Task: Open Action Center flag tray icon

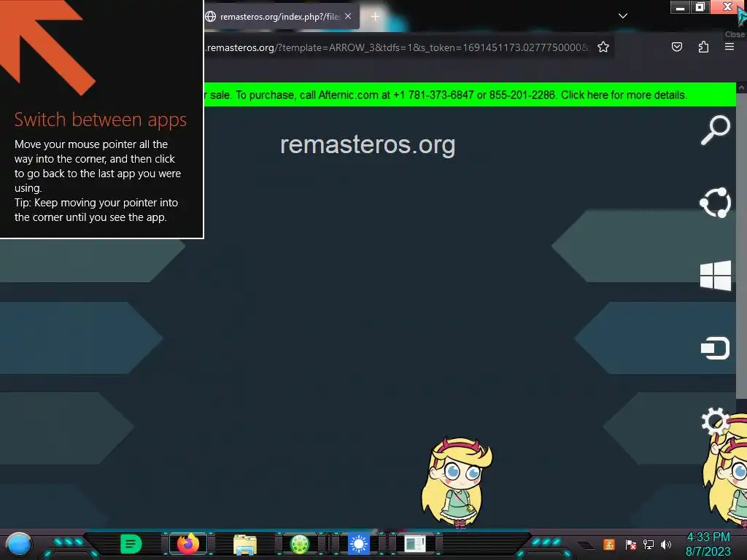Action: (x=631, y=544)
